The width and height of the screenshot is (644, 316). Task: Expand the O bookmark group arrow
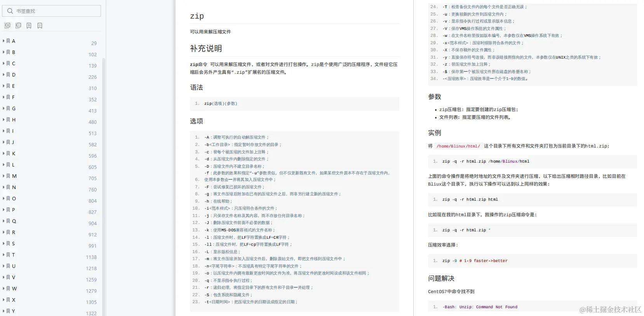tap(3, 198)
